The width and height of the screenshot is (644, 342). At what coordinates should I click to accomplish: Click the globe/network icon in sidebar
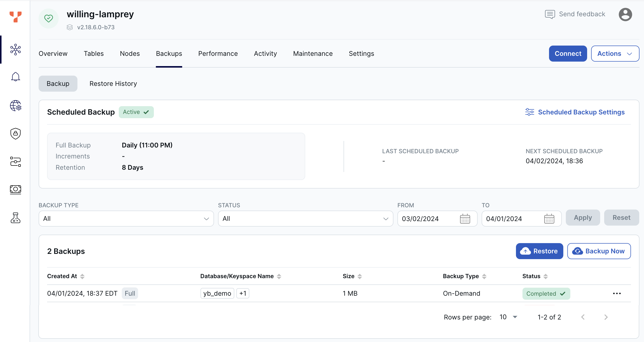pyautogui.click(x=15, y=105)
